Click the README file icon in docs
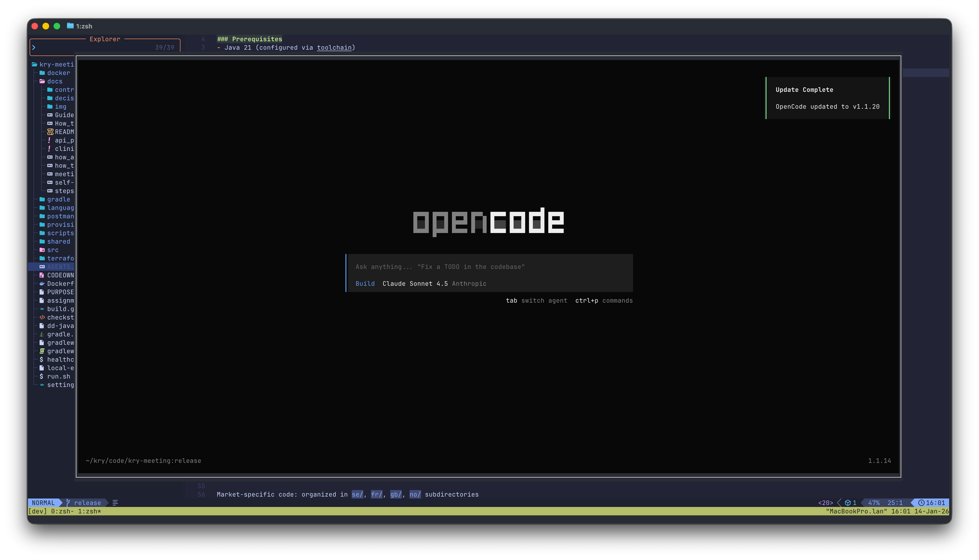 (x=50, y=132)
